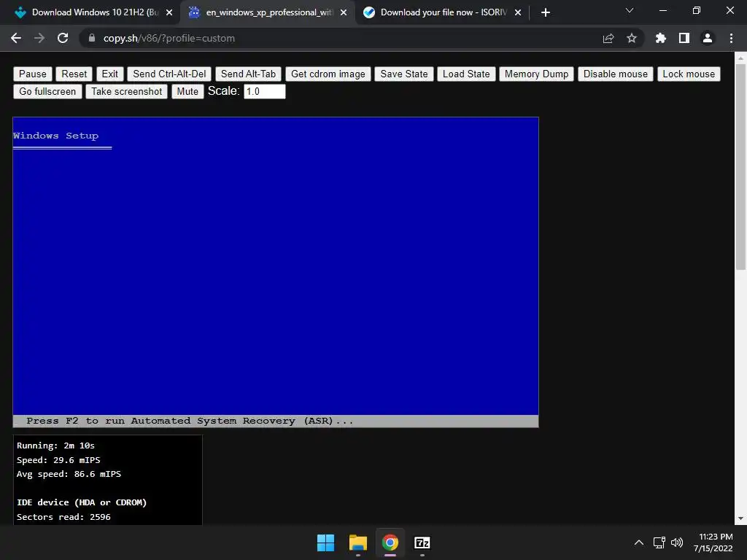This screenshot has width=747, height=560.
Task: Open File Explorer from the taskbar
Action: pos(357,542)
